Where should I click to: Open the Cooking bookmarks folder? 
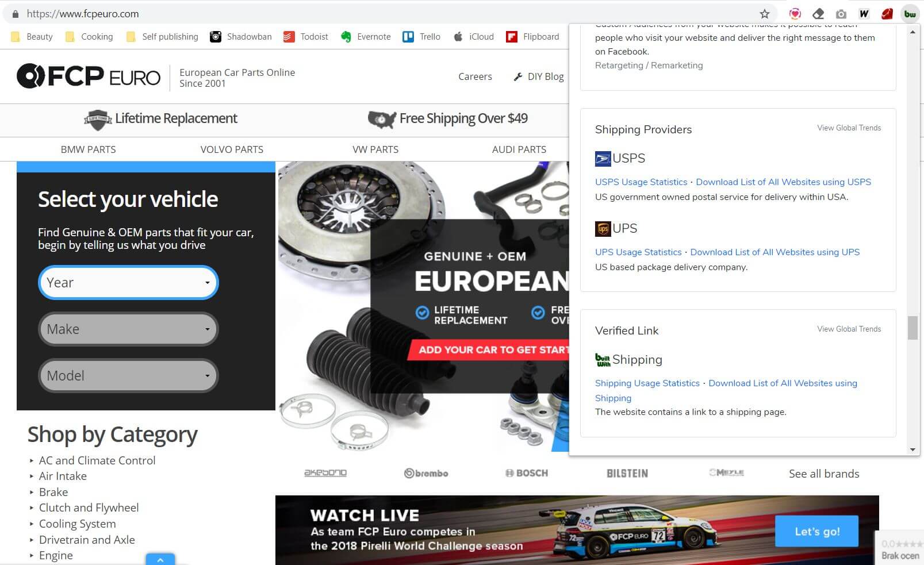pos(89,37)
